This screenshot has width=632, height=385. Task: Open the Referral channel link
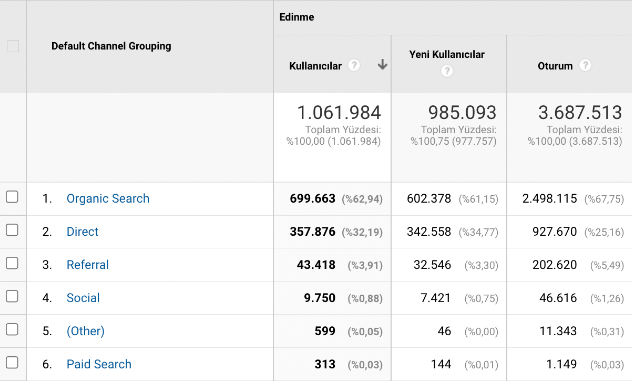87,264
